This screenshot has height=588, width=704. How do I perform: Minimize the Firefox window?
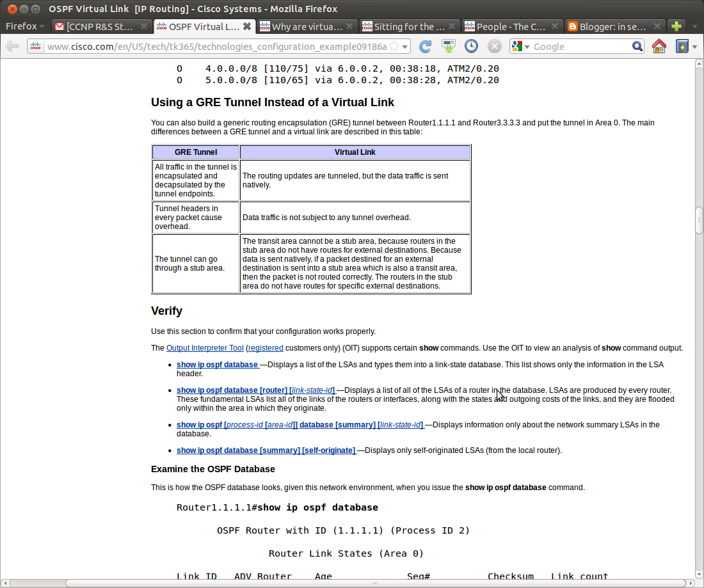pyautogui.click(x=24, y=8)
